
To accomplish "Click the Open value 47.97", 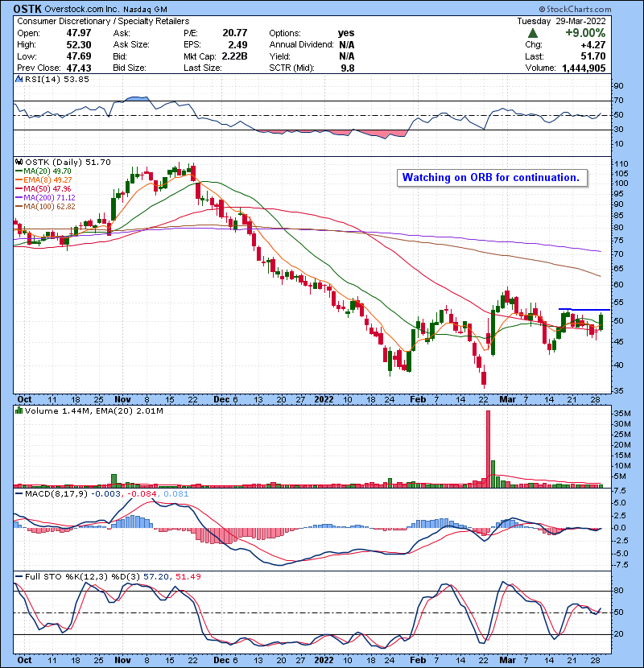I will tap(79, 33).
